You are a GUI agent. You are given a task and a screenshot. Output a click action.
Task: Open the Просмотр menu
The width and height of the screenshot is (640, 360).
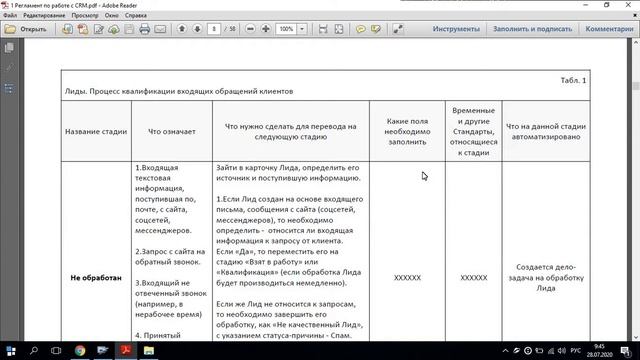[85, 16]
